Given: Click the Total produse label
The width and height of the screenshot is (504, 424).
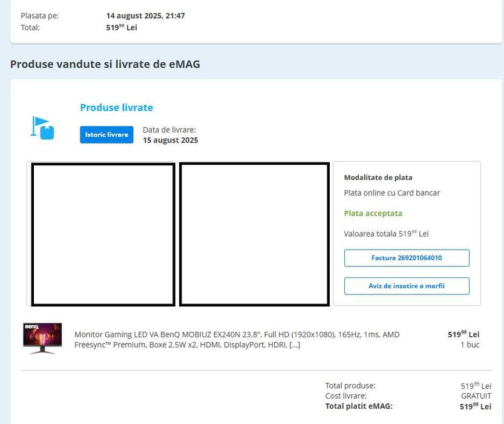Looking at the screenshot, I should click(x=350, y=385).
